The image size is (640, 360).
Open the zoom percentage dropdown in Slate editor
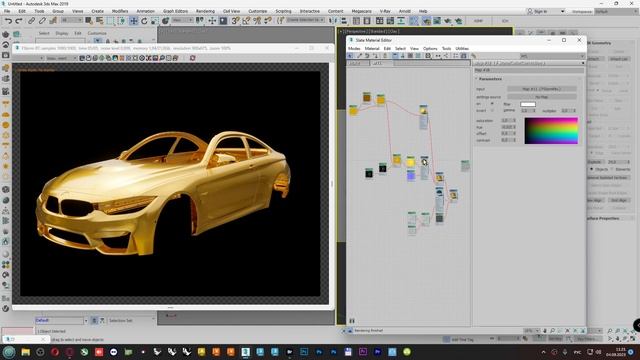coord(531,331)
